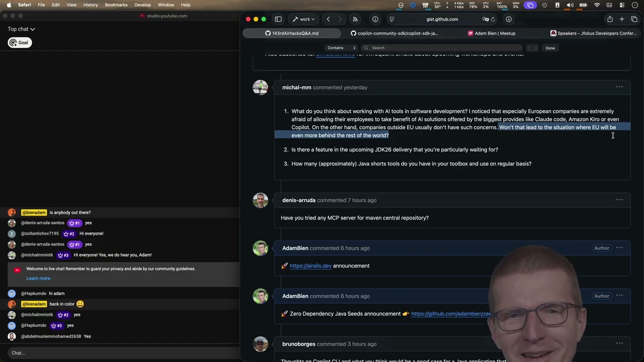Click the volume icon in the menu bar
The height and width of the screenshot is (362, 644).
click(570, 5)
